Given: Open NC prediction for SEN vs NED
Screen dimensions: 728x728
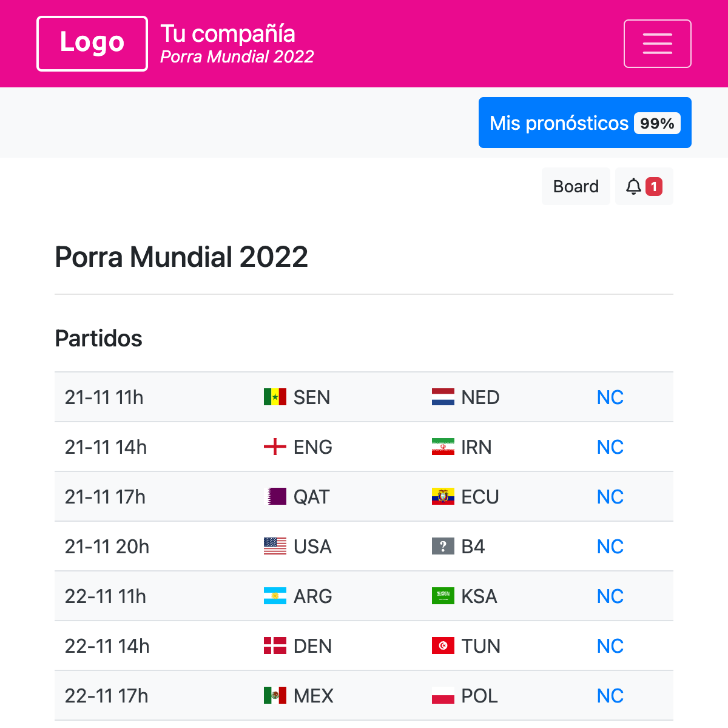Looking at the screenshot, I should click(610, 397).
